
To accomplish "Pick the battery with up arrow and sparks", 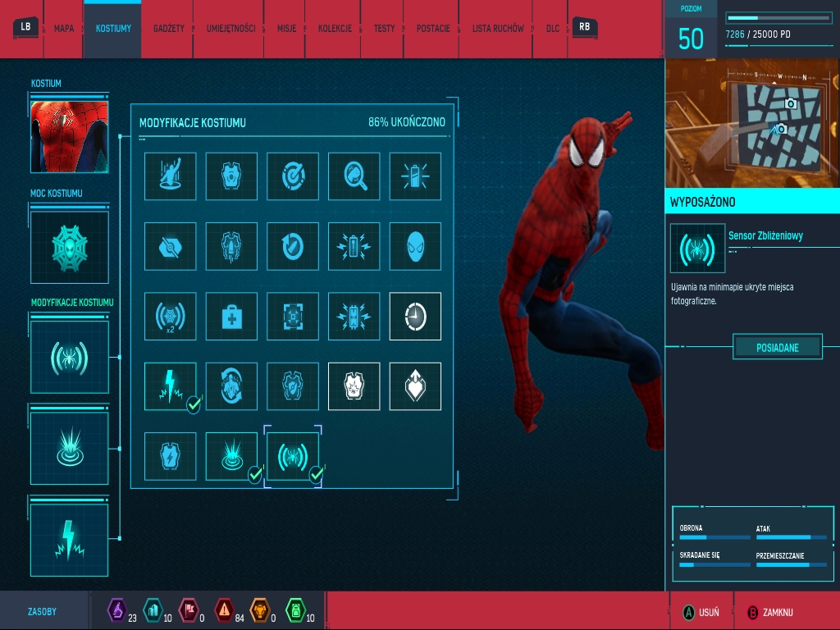I will [x=354, y=246].
